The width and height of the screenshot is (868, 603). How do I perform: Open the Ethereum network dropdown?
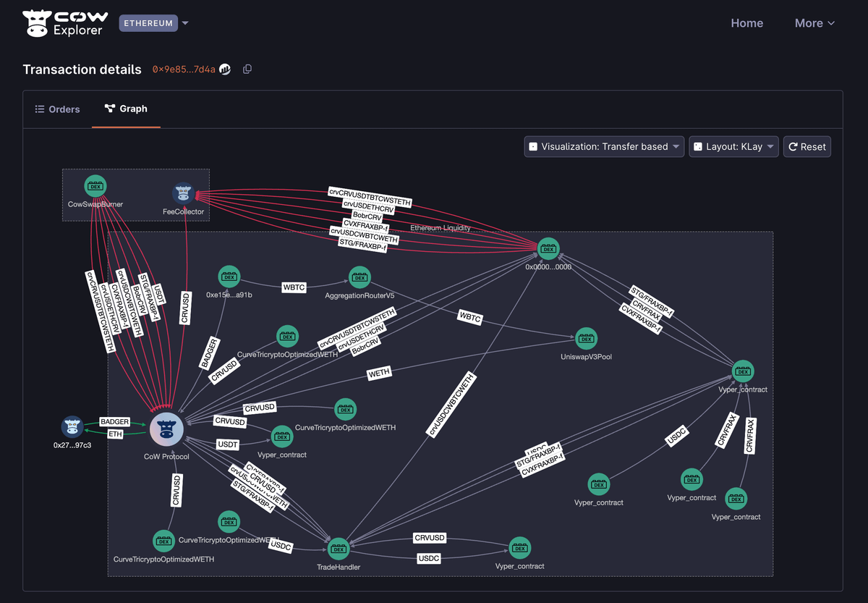click(154, 23)
